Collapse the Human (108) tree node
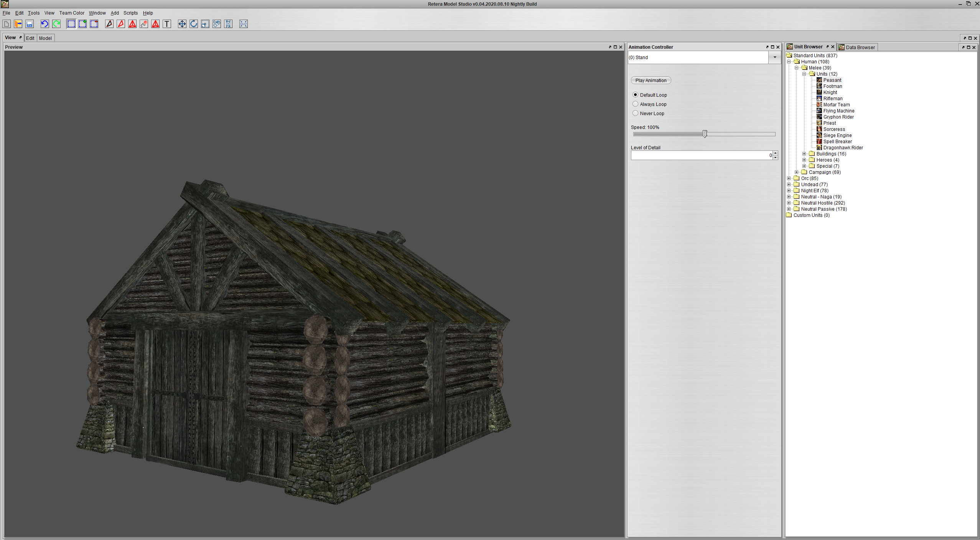980x540 pixels. point(789,62)
